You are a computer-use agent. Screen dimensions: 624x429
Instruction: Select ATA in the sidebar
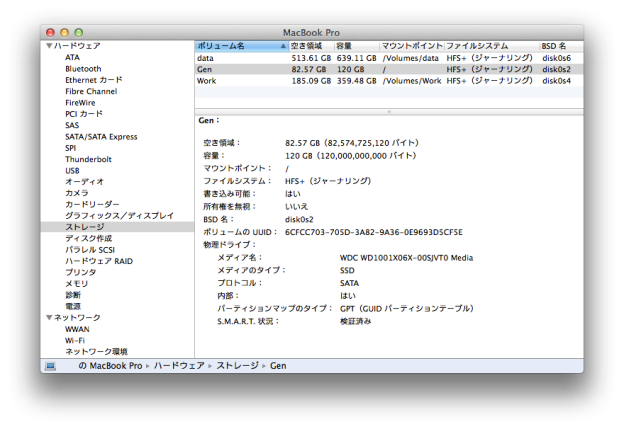[72, 57]
